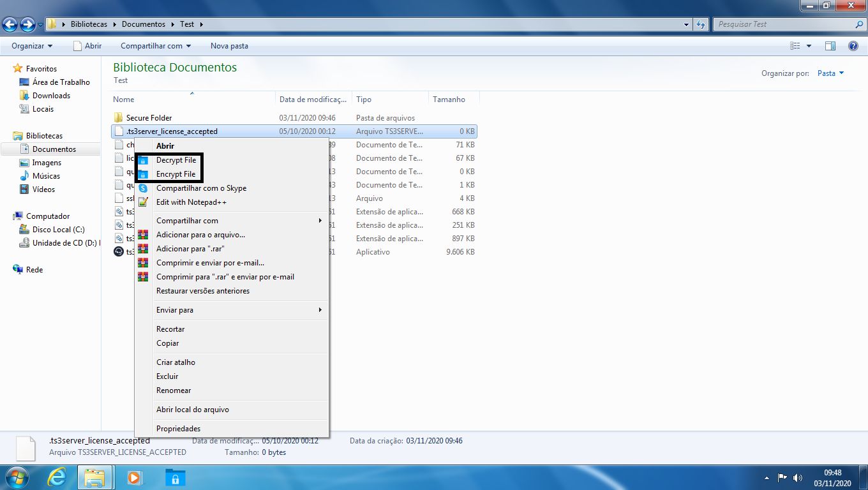Click the Skype icon in context menu
Screen dimensions: 868x490
coord(144,188)
